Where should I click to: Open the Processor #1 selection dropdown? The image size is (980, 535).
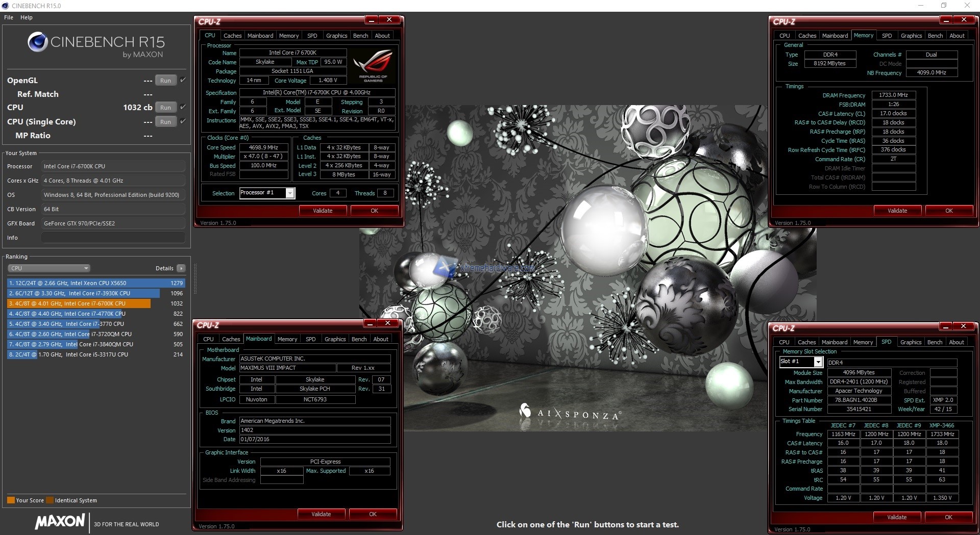tap(289, 193)
